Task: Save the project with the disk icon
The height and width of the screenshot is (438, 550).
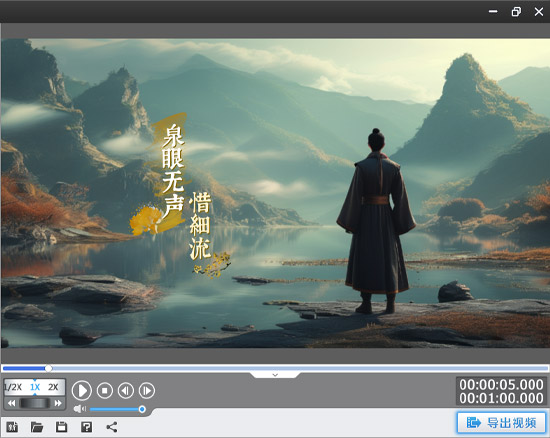Action: point(61,427)
